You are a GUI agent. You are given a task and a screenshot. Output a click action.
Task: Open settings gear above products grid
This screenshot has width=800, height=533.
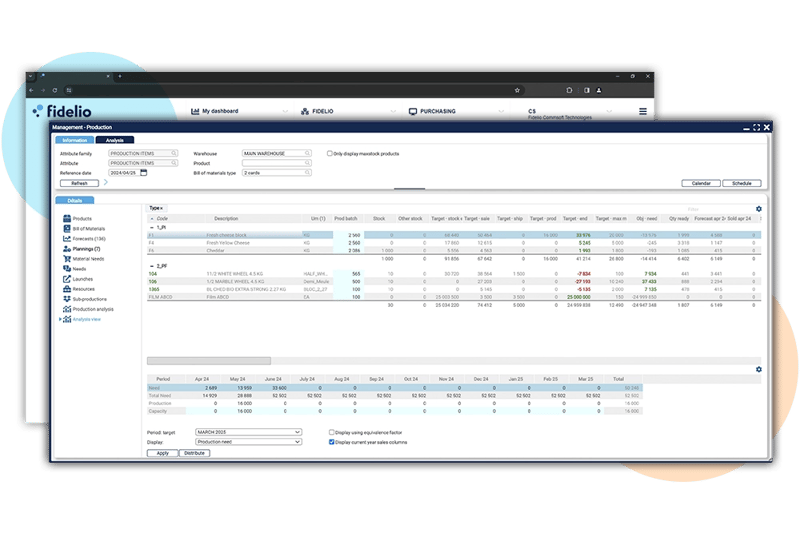point(759,209)
